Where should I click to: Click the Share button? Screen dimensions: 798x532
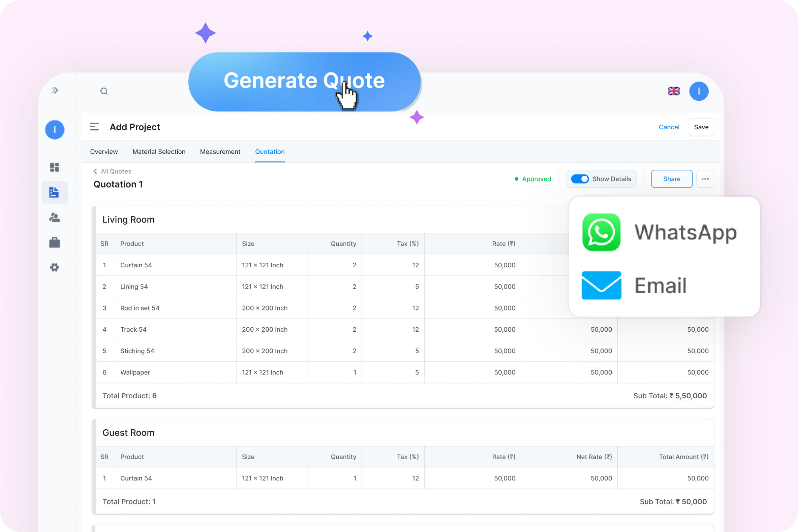[x=671, y=179]
